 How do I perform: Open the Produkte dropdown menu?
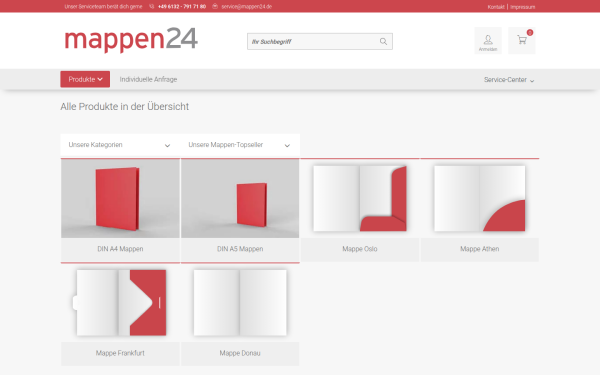pos(85,79)
